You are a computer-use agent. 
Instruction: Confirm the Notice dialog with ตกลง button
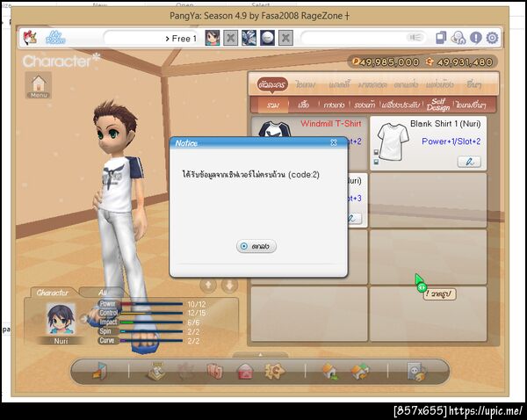[x=256, y=246]
